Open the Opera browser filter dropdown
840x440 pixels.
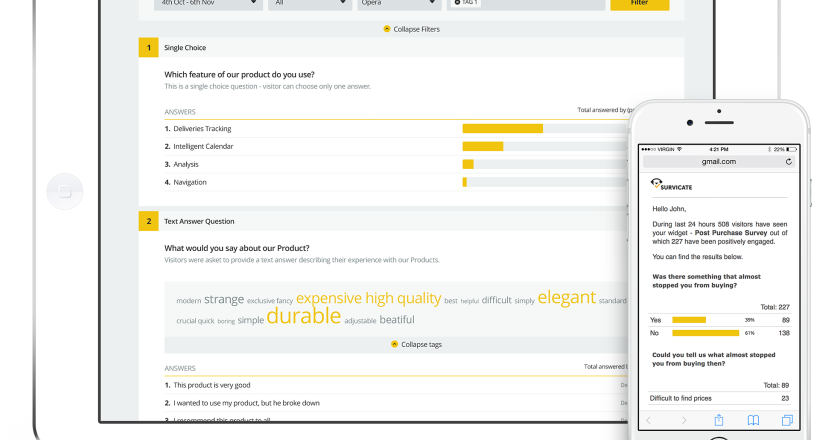click(x=399, y=3)
